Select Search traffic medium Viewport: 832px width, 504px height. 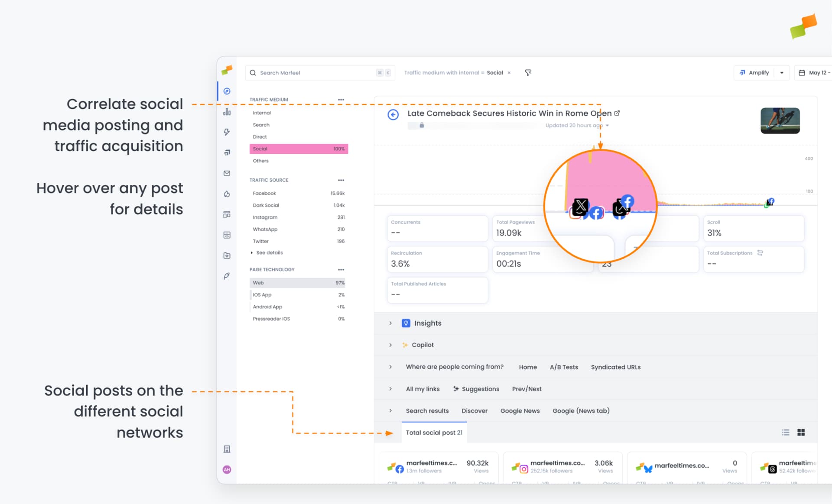(299, 125)
